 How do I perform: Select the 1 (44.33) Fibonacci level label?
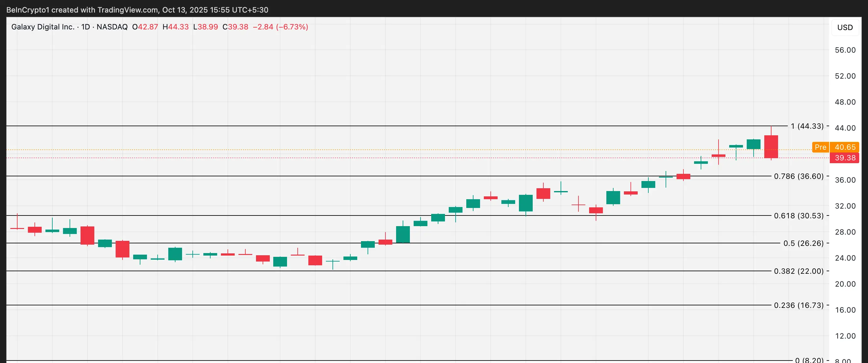(807, 126)
